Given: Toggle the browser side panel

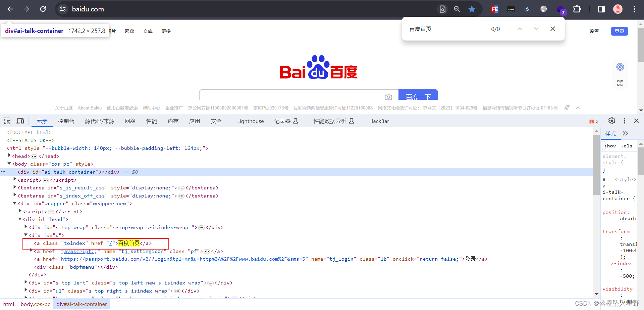Looking at the screenshot, I should [x=601, y=9].
